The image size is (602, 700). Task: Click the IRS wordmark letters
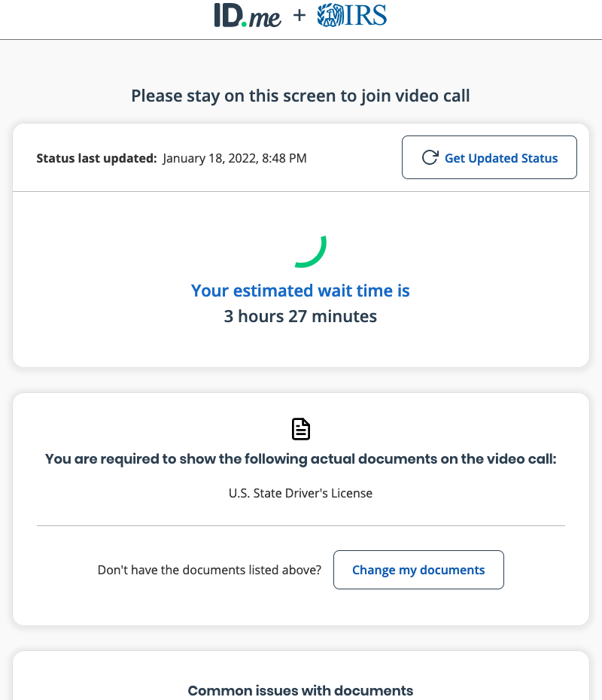366,16
